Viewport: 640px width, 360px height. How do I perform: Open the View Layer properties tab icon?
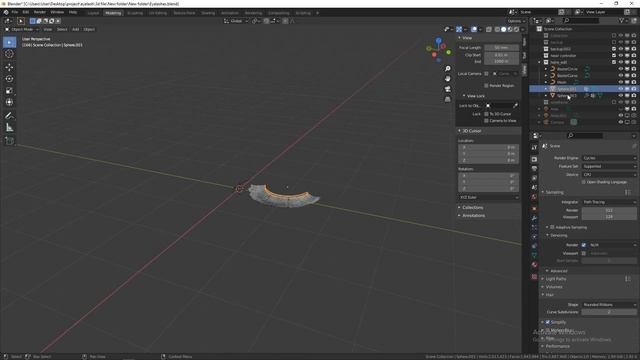pos(534,178)
